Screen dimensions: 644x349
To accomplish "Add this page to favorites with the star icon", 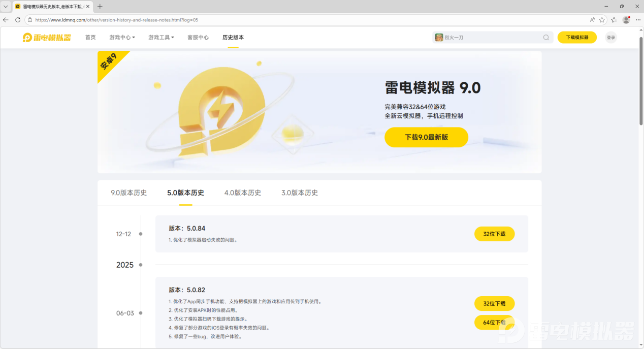I will pos(602,20).
